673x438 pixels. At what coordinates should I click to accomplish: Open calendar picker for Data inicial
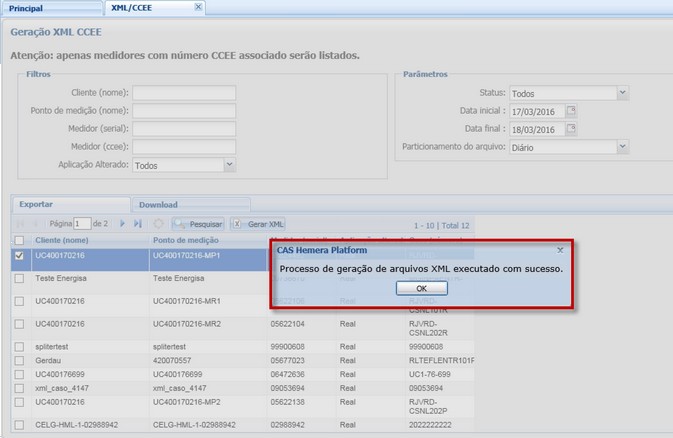click(x=571, y=111)
